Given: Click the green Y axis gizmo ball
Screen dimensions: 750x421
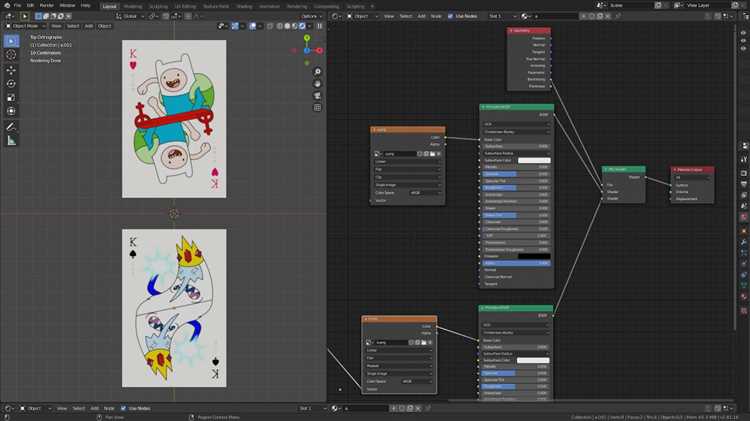Looking at the screenshot, I should pos(307,38).
